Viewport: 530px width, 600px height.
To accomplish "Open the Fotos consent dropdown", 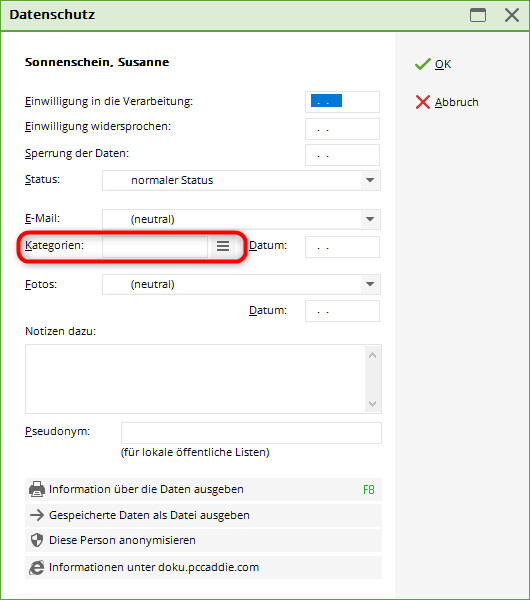I will [241, 284].
